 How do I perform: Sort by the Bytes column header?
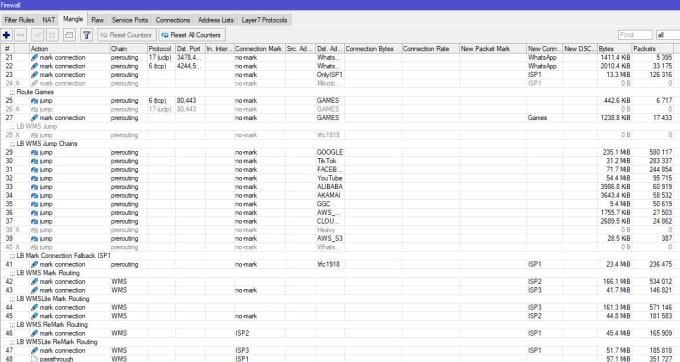coord(614,49)
